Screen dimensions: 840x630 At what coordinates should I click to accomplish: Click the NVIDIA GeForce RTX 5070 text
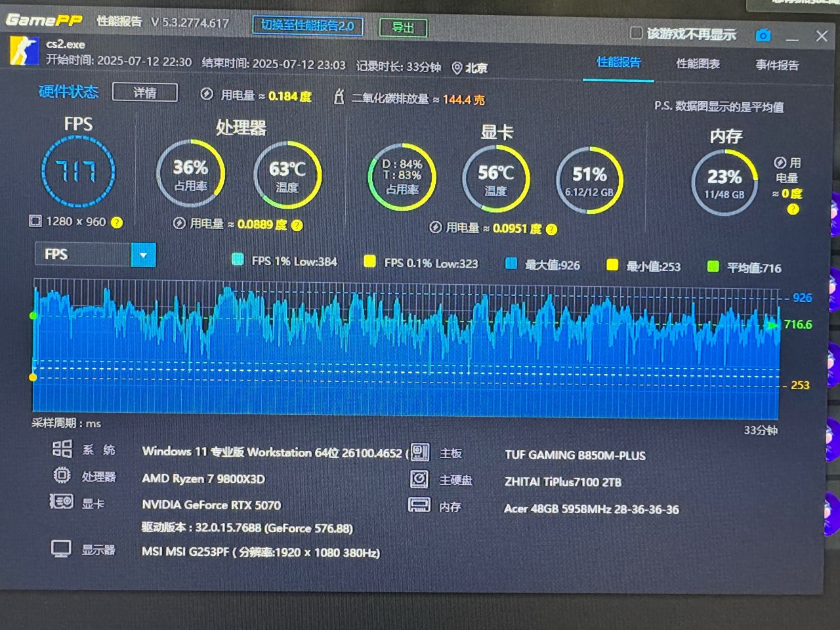pos(211,505)
